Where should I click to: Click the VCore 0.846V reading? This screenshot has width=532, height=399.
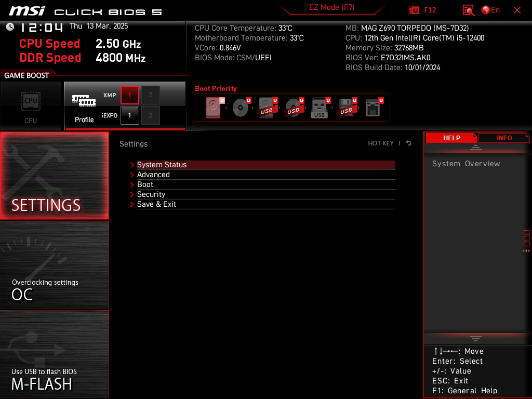click(x=218, y=48)
